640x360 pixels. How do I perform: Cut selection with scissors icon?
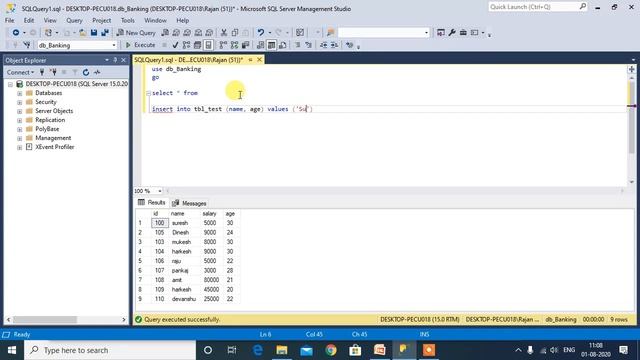point(224,33)
